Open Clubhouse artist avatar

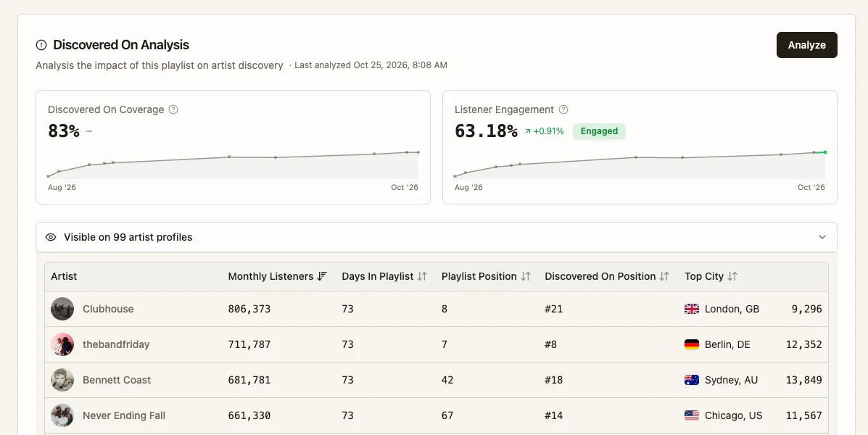point(62,309)
